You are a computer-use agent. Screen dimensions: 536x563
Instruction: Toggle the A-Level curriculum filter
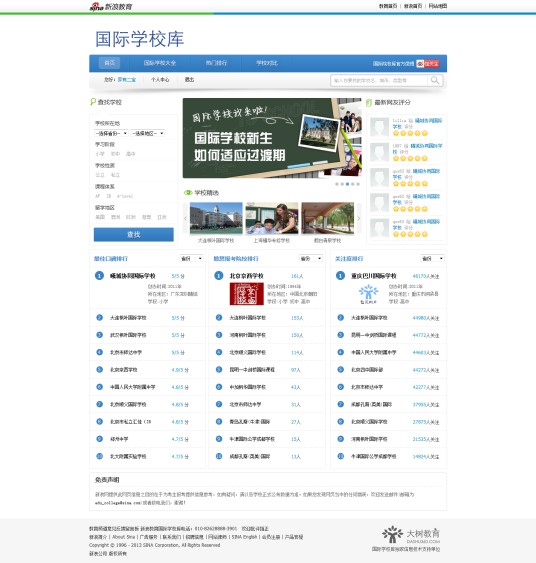(125, 196)
